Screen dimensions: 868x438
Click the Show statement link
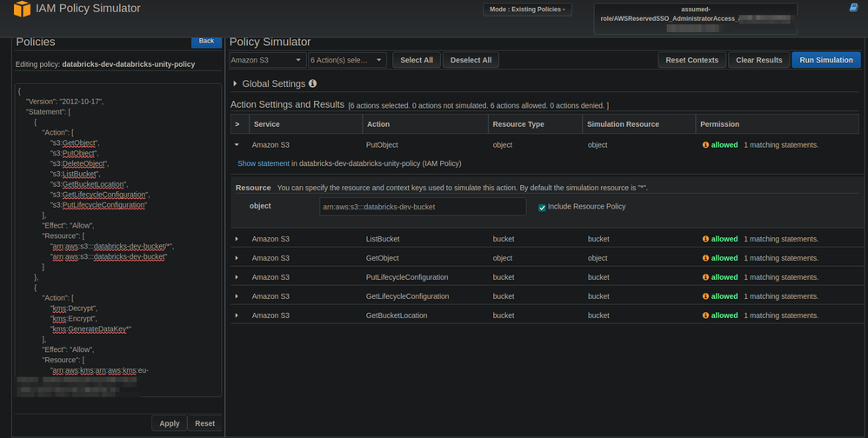[263, 163]
